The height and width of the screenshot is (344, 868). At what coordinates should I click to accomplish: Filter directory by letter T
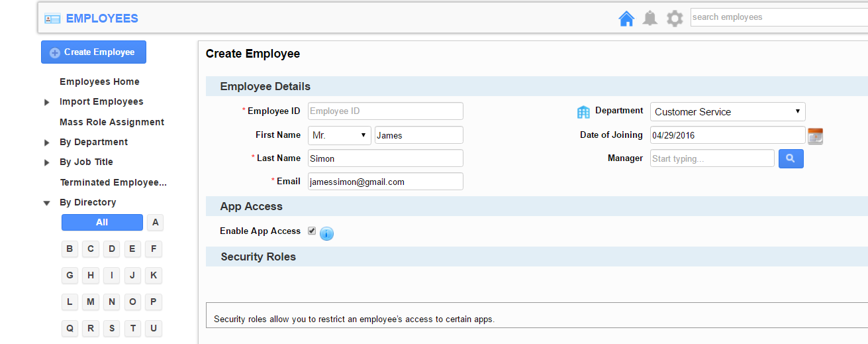pyautogui.click(x=132, y=329)
